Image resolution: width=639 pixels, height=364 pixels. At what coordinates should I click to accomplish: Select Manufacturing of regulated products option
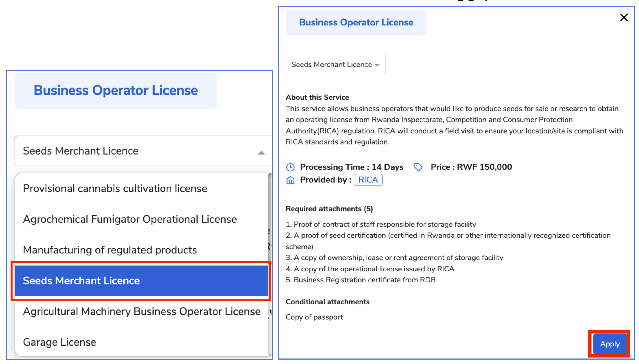tap(110, 250)
